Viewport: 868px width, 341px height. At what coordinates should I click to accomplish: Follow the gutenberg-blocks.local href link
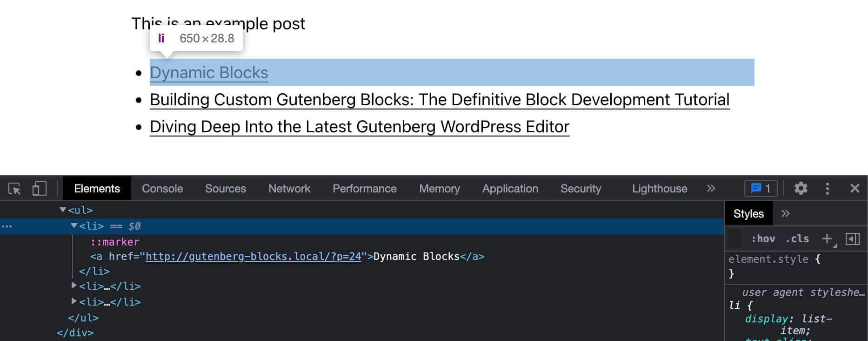253,257
